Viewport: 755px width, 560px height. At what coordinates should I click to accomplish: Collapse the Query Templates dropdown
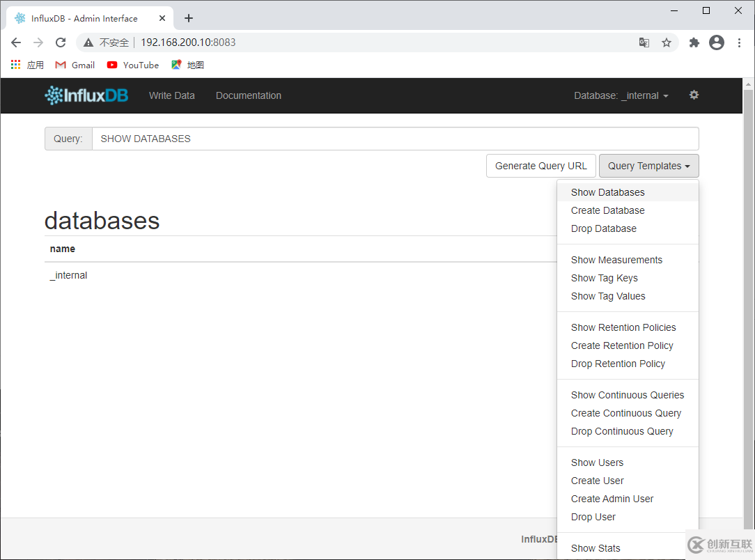[648, 166]
